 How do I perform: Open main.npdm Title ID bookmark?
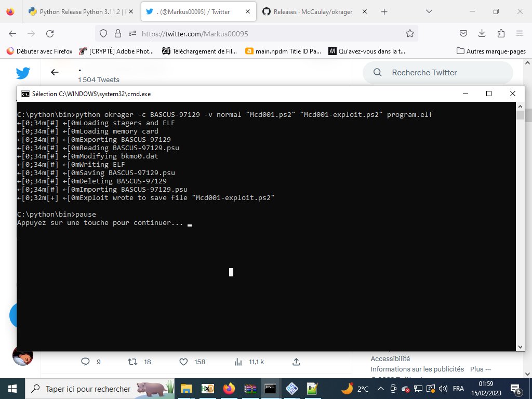tap(283, 51)
